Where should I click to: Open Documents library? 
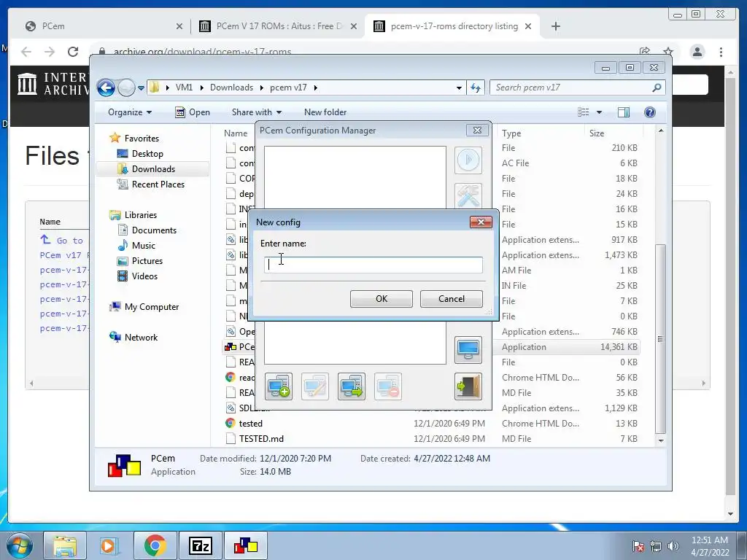tap(154, 230)
